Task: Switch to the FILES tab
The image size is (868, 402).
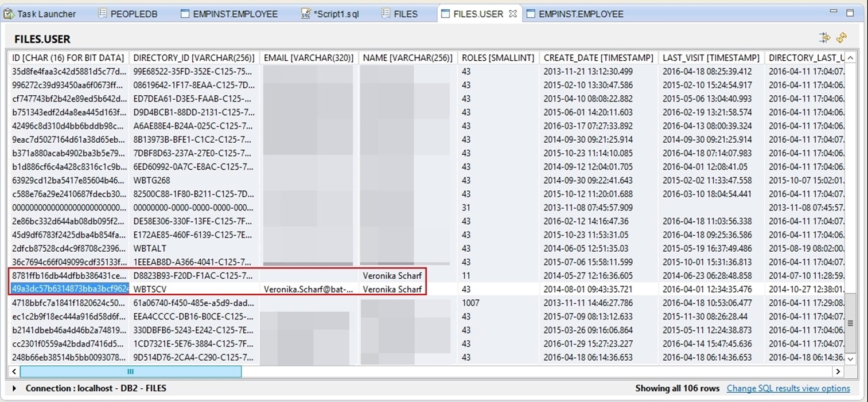Action: click(405, 14)
